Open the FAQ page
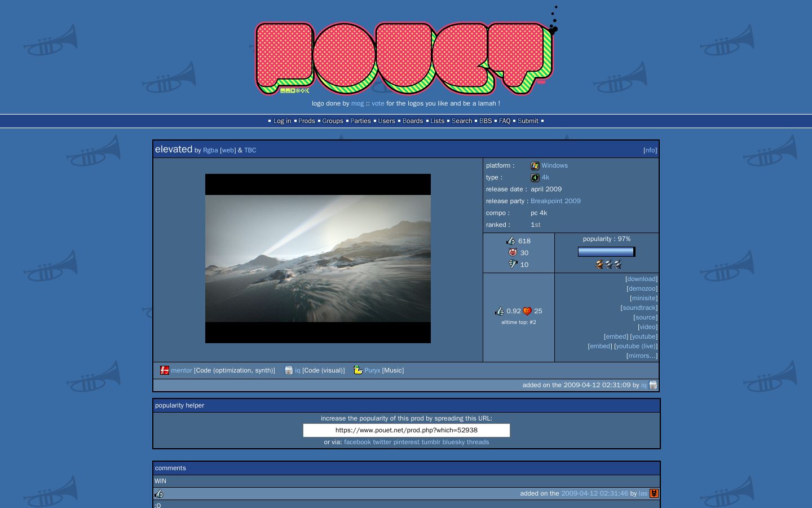812x508 pixels. coord(505,121)
